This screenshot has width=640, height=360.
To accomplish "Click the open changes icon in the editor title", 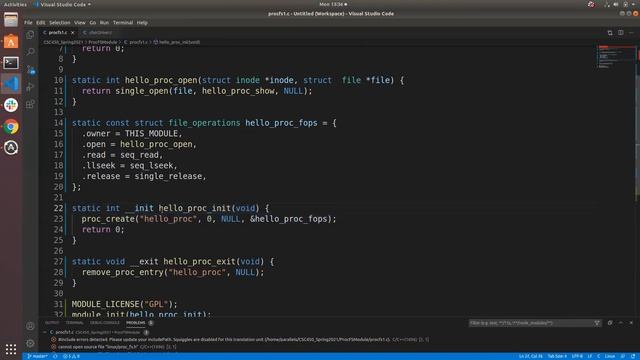I will [x=610, y=33].
